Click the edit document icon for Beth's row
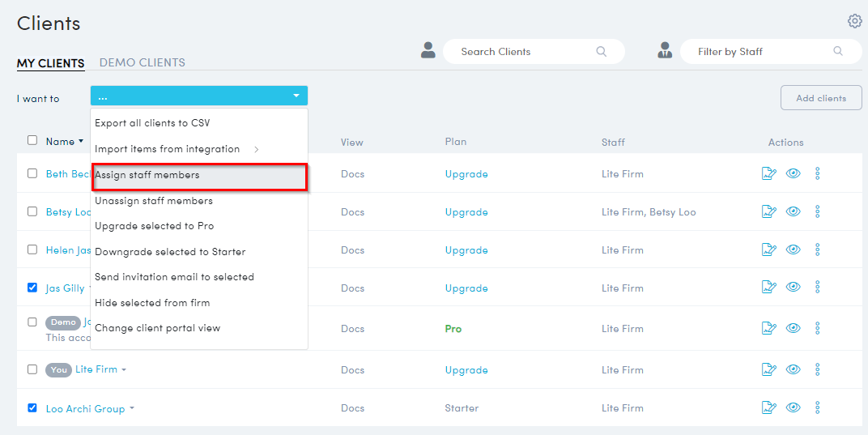 pyautogui.click(x=769, y=173)
